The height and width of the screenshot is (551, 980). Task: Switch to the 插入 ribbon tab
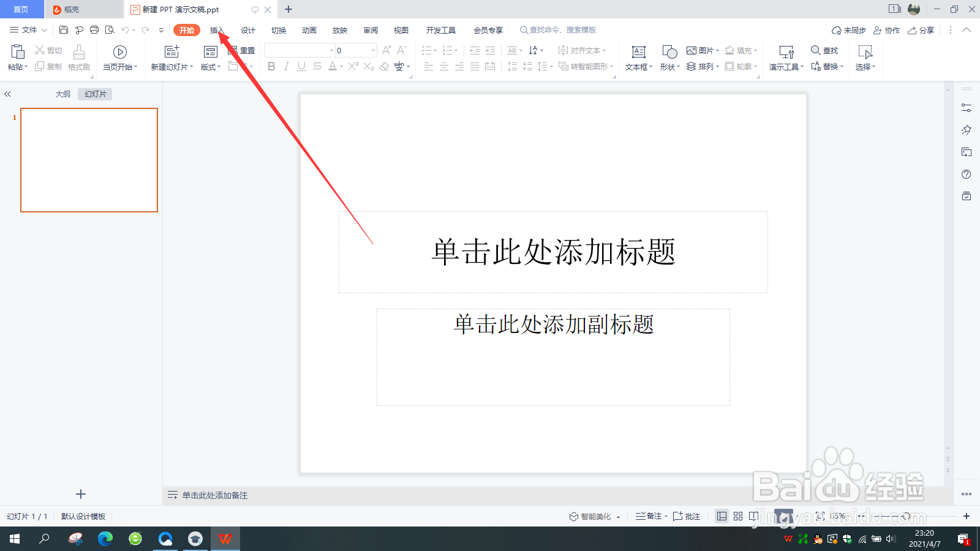pyautogui.click(x=217, y=29)
